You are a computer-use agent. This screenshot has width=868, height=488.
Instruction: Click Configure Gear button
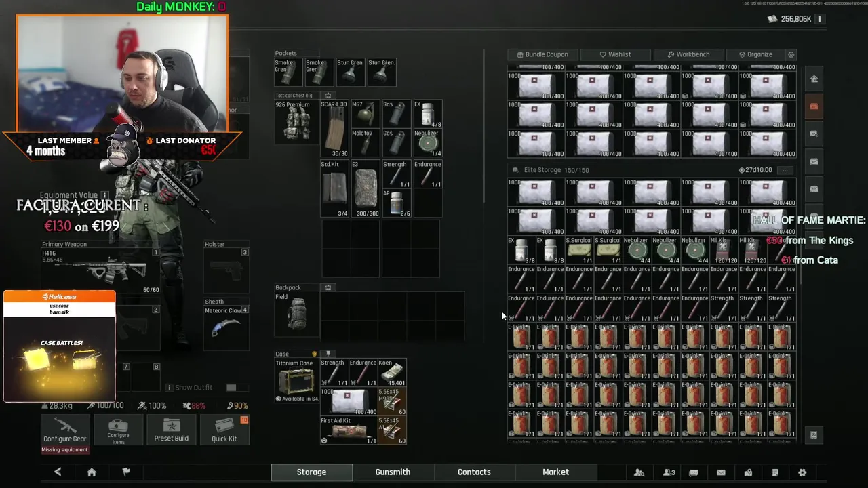tap(65, 430)
